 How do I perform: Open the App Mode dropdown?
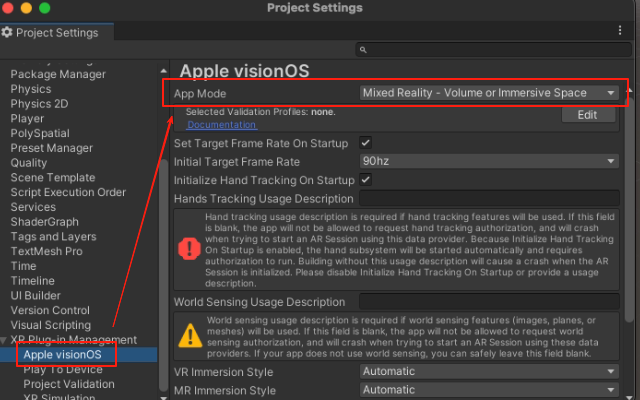[489, 93]
